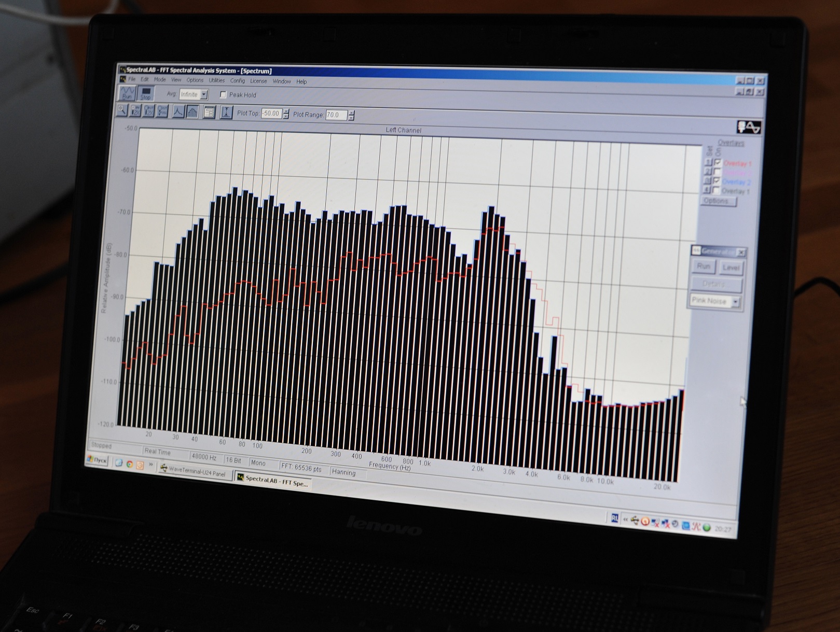Open the overlay Options button
This screenshot has height=632, width=840.
click(718, 201)
